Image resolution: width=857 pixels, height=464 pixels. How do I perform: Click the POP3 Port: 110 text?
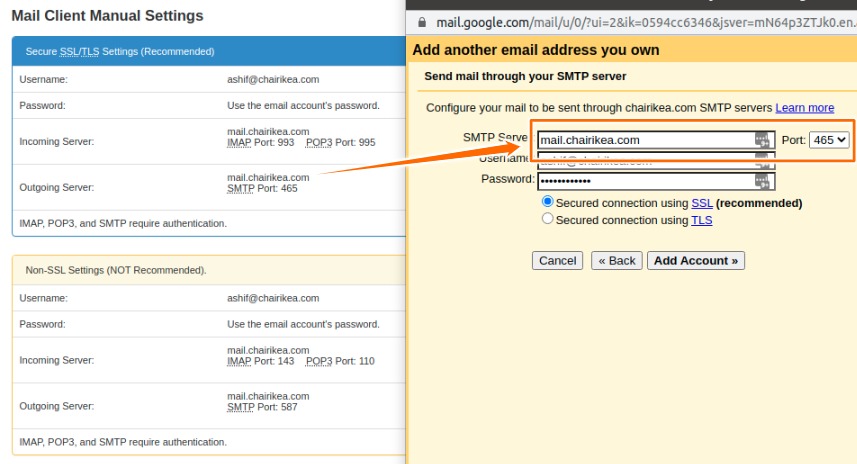340,361
